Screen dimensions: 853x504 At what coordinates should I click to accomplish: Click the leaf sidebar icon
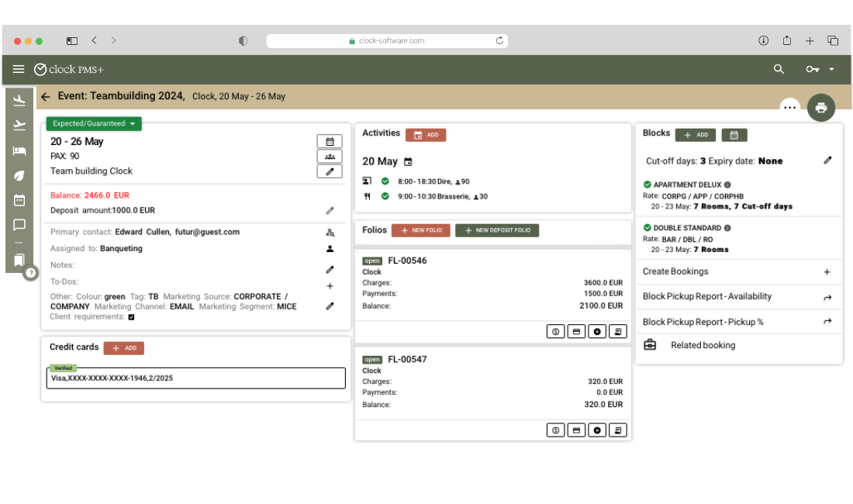[19, 175]
